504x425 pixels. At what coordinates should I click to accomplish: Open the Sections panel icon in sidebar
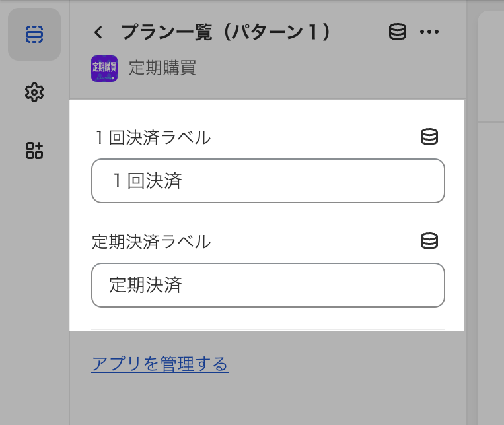pos(34,34)
